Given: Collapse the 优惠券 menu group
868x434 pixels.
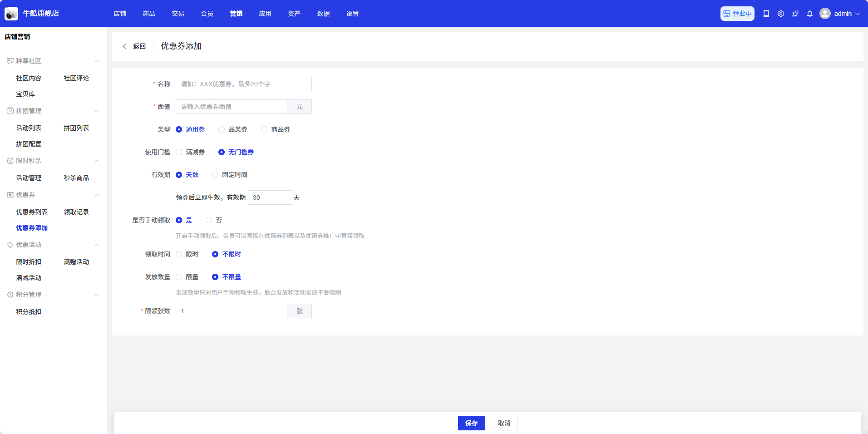Looking at the screenshot, I should pyautogui.click(x=97, y=195).
